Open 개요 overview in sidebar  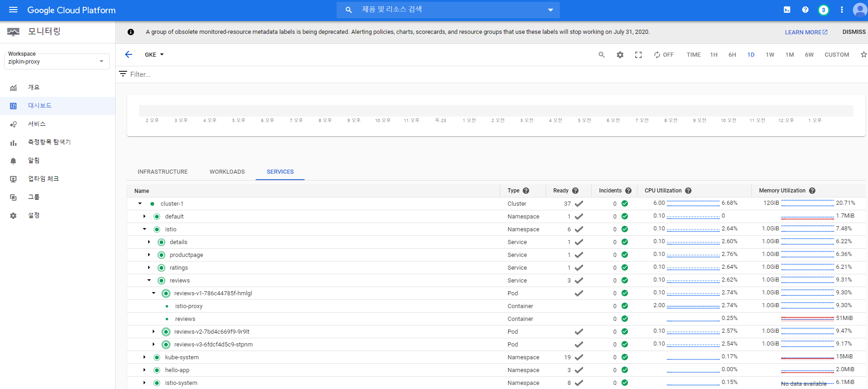pos(34,87)
